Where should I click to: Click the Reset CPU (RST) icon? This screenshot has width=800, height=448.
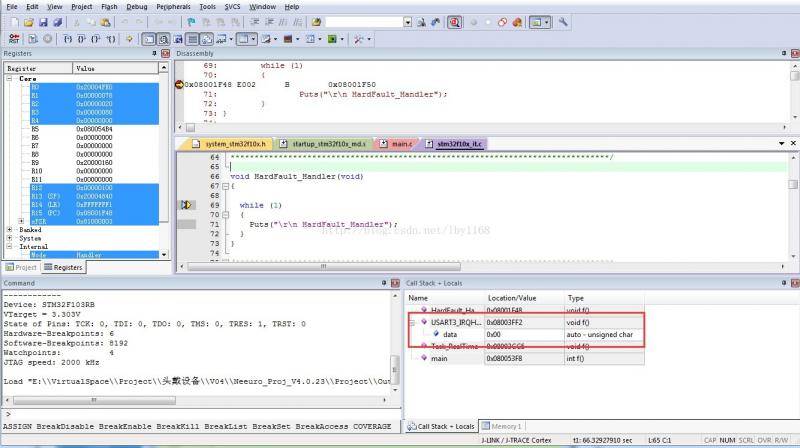pos(12,39)
